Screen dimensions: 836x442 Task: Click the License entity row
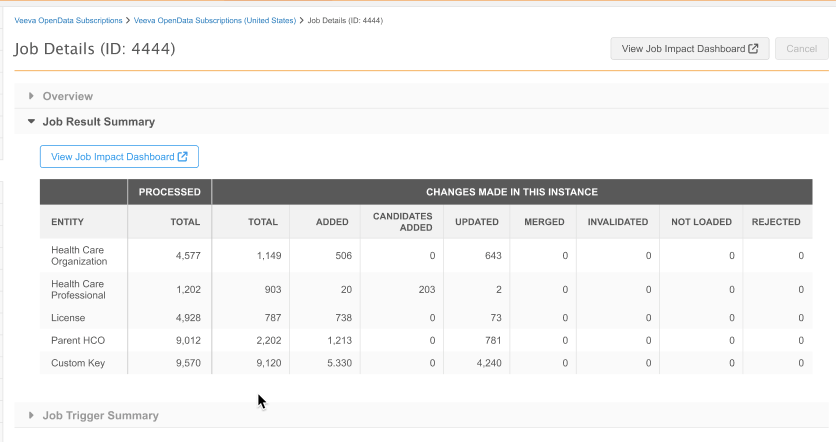(x=67, y=318)
